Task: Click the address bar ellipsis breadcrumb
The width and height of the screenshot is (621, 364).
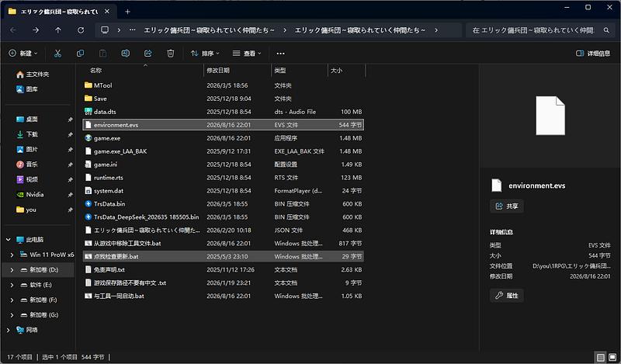Action: point(132,30)
